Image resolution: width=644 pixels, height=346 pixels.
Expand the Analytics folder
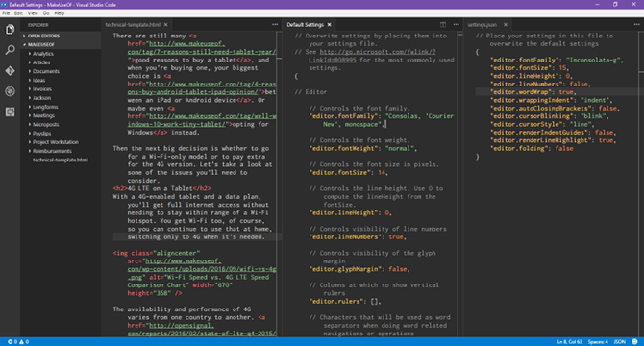point(43,54)
